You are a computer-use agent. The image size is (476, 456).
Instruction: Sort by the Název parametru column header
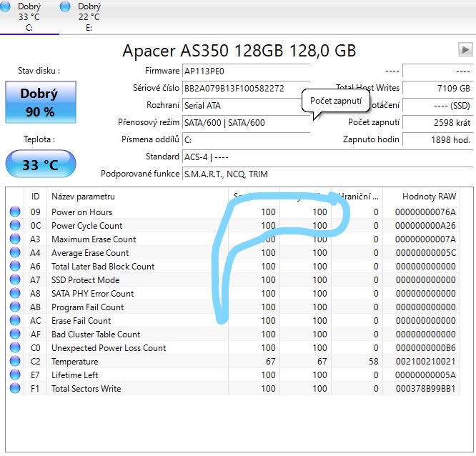point(136,196)
